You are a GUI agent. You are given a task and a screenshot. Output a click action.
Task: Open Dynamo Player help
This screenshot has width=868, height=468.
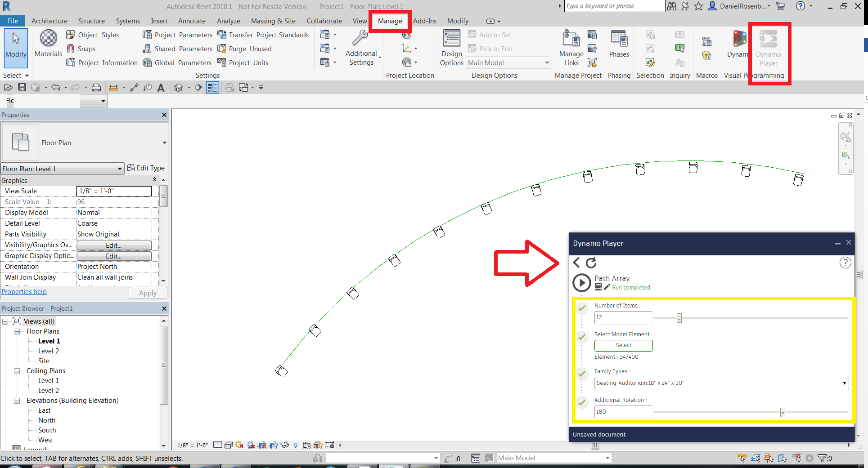coord(845,263)
